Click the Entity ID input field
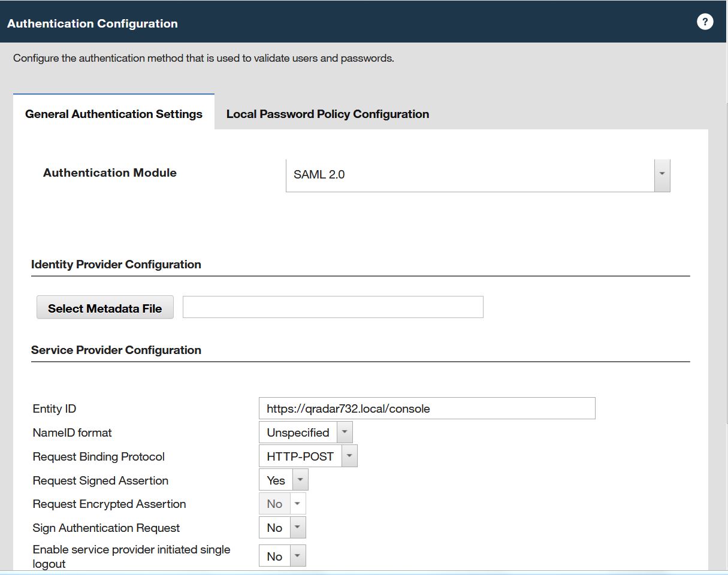The width and height of the screenshot is (728, 575). [x=427, y=408]
